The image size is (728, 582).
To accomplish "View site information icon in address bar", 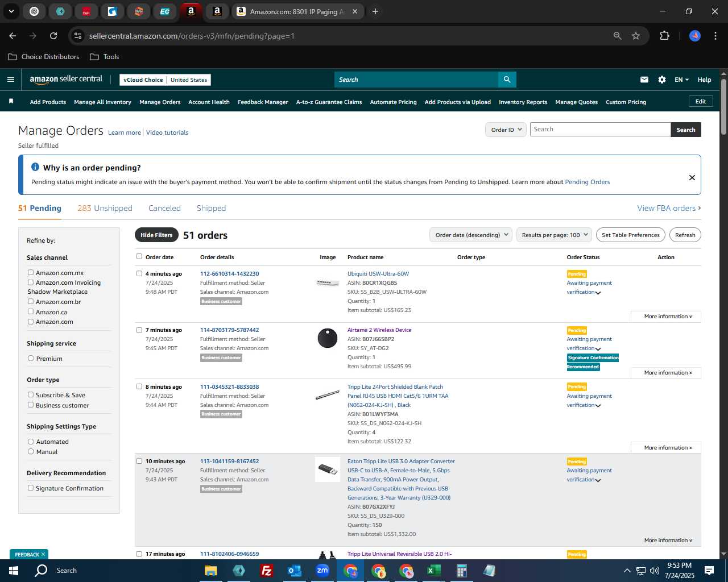I will pyautogui.click(x=78, y=36).
